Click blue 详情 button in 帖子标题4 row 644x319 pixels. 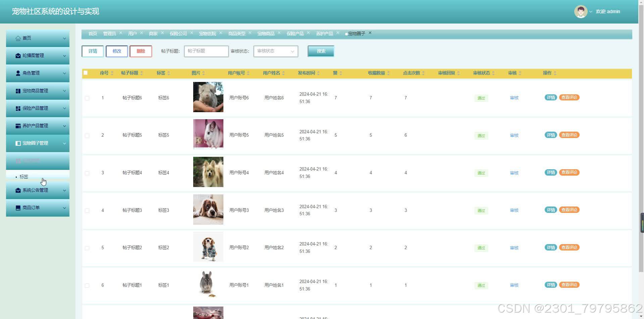click(x=551, y=173)
